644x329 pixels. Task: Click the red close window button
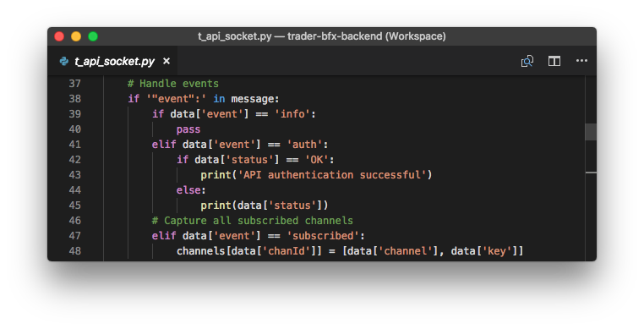coord(59,36)
